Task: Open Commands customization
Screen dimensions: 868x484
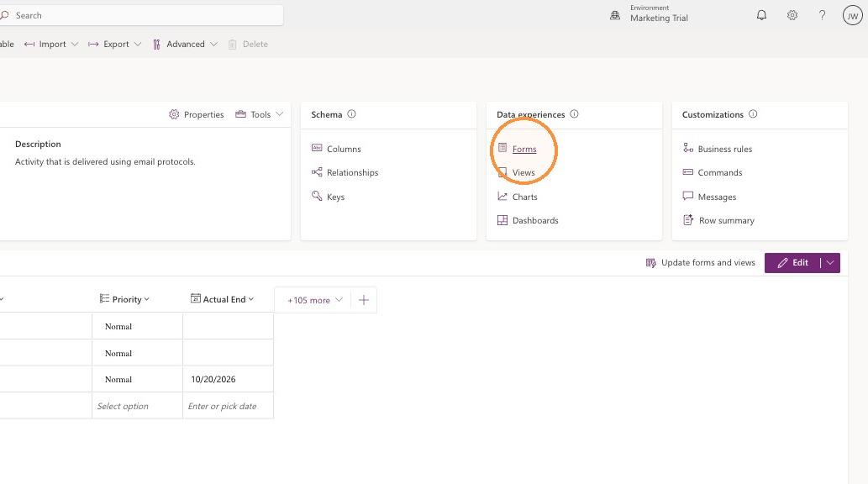Action: pyautogui.click(x=720, y=173)
